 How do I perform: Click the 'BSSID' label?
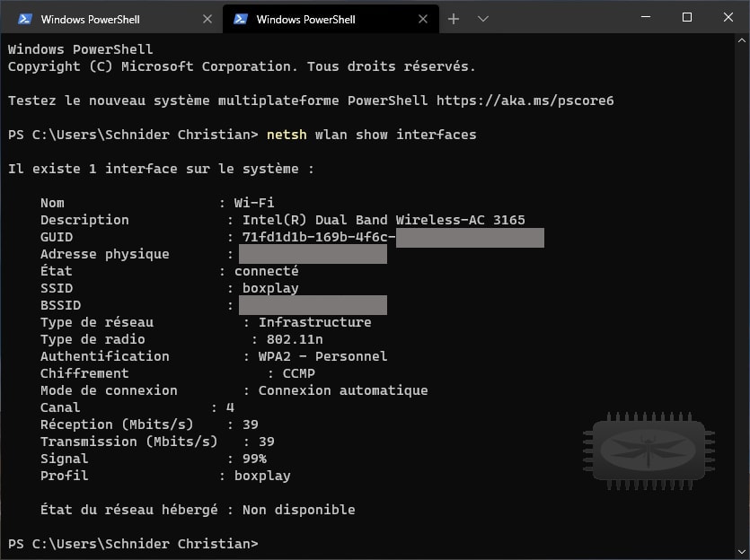click(61, 305)
